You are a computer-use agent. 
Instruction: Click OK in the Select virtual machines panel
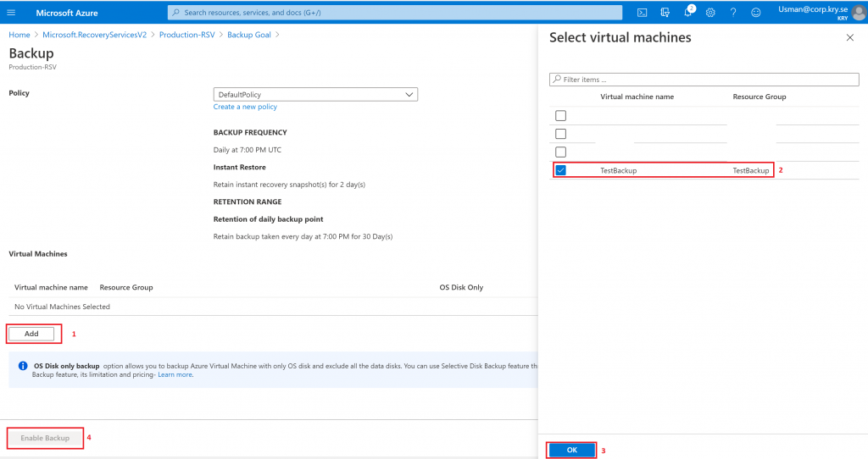click(x=572, y=451)
